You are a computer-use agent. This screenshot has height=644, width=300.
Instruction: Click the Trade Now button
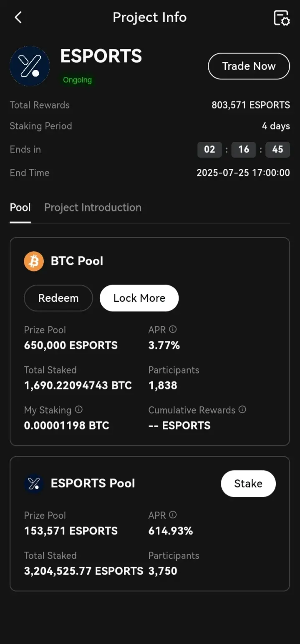pos(249,66)
